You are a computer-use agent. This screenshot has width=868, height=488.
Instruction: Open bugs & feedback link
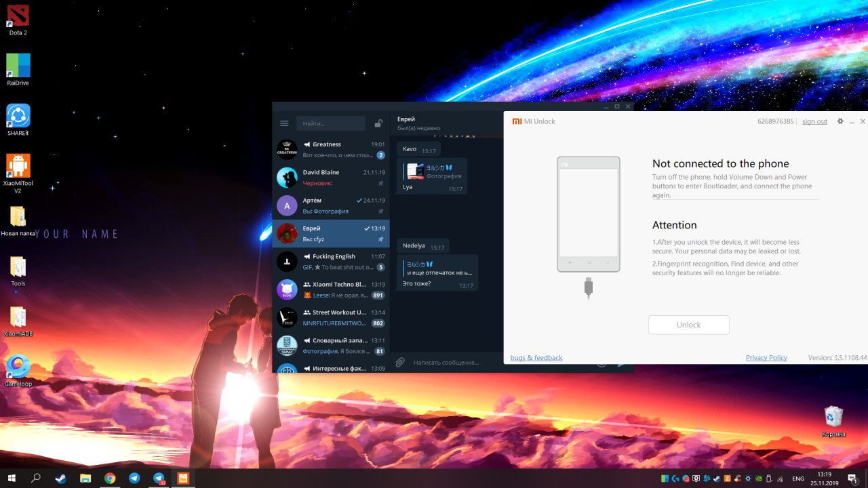tap(536, 358)
